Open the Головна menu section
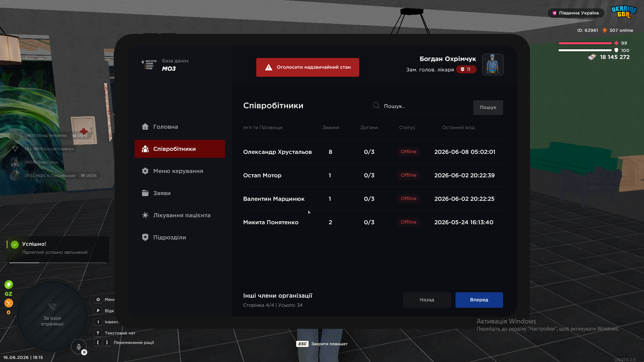 [180, 127]
